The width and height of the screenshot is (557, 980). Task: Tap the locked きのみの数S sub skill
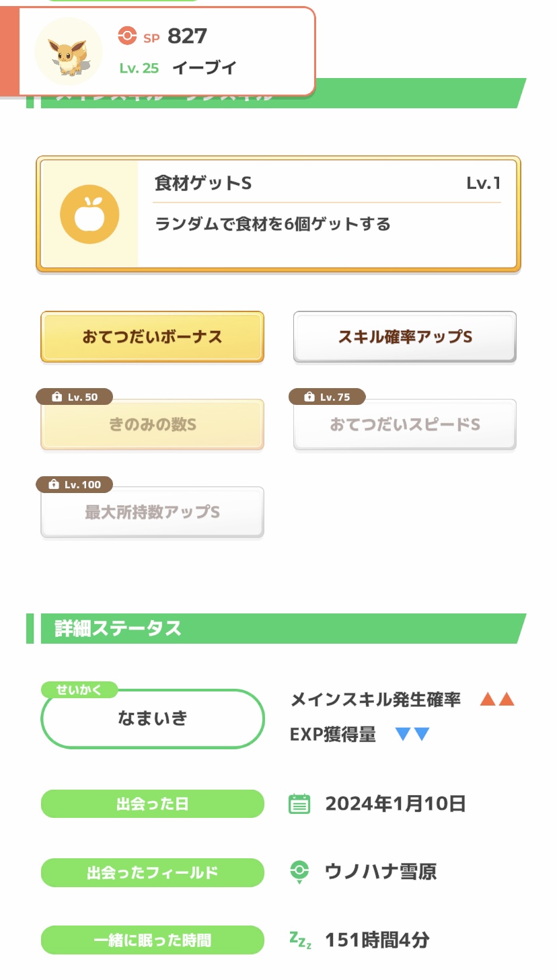[152, 425]
